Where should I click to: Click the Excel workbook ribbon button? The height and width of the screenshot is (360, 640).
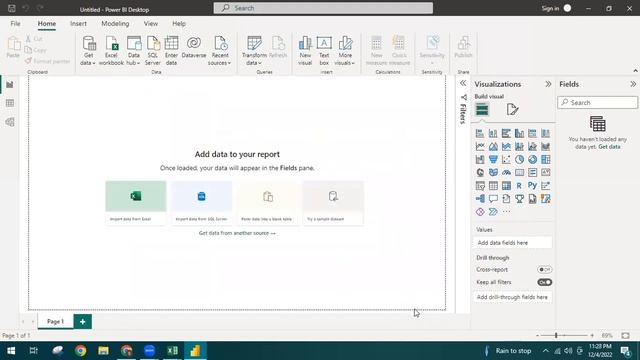pyautogui.click(x=111, y=51)
